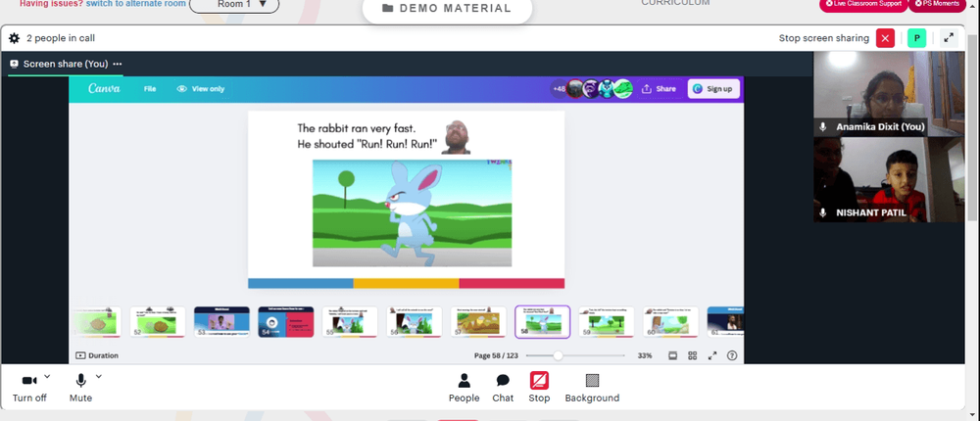Expand call to fullscreen with arrows icon
Viewport: 980px width, 421px height.
point(949,38)
